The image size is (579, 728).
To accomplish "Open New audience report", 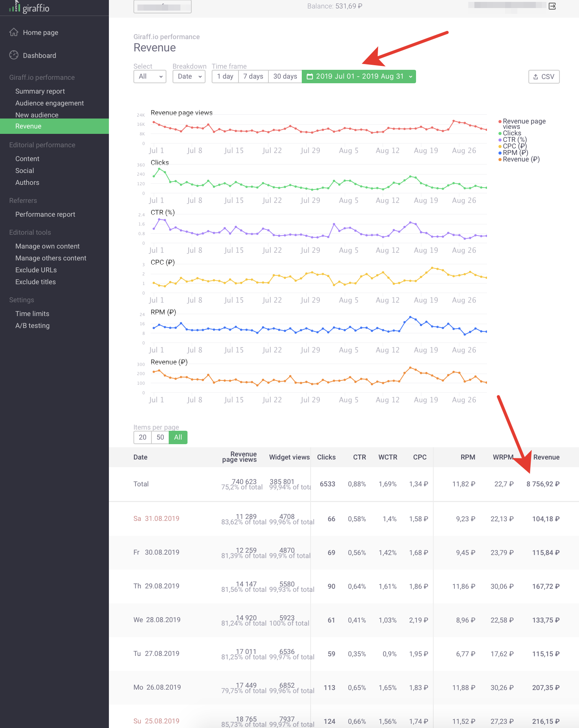I will click(x=37, y=115).
